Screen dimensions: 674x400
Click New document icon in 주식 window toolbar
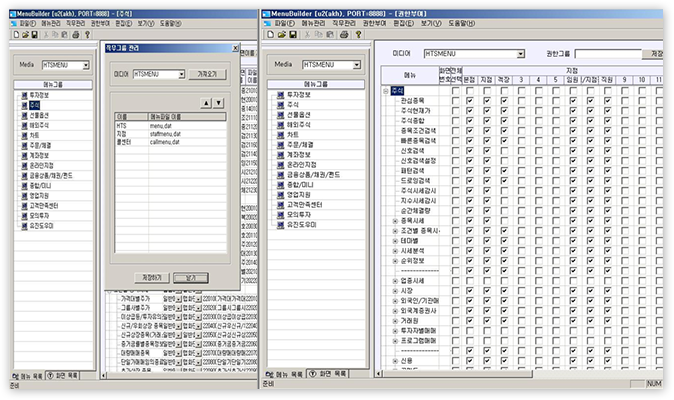click(x=16, y=35)
